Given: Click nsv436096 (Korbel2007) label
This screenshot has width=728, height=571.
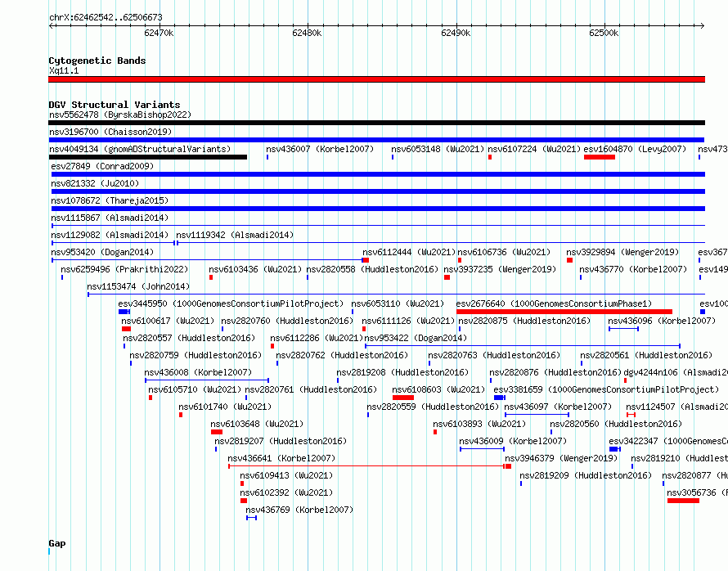Looking at the screenshot, I should click(662, 321).
